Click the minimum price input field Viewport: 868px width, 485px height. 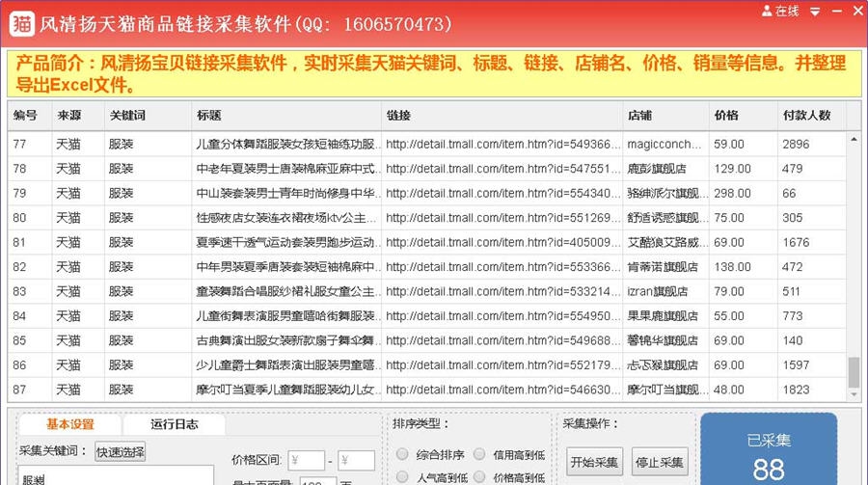(306, 460)
